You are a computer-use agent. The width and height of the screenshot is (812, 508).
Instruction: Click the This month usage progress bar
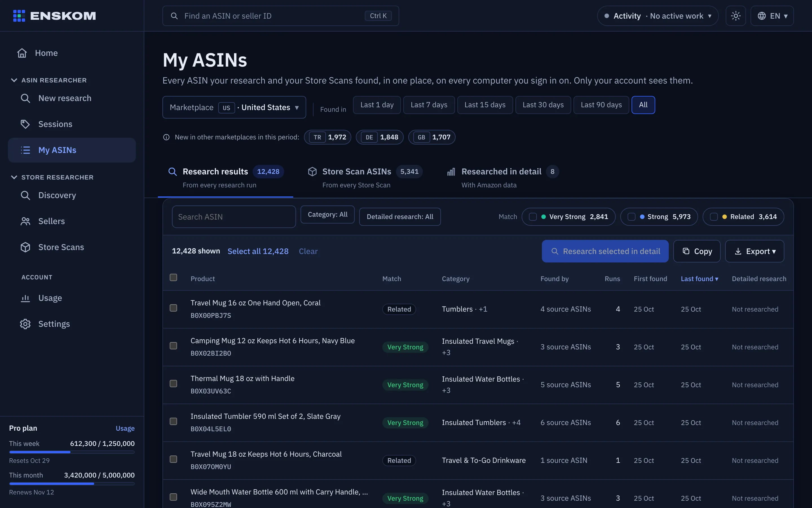(72, 484)
